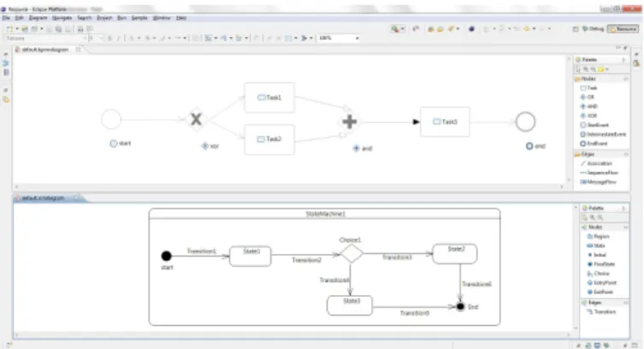Open the Diagram menu
This screenshot has height=349, width=644.
(38, 18)
